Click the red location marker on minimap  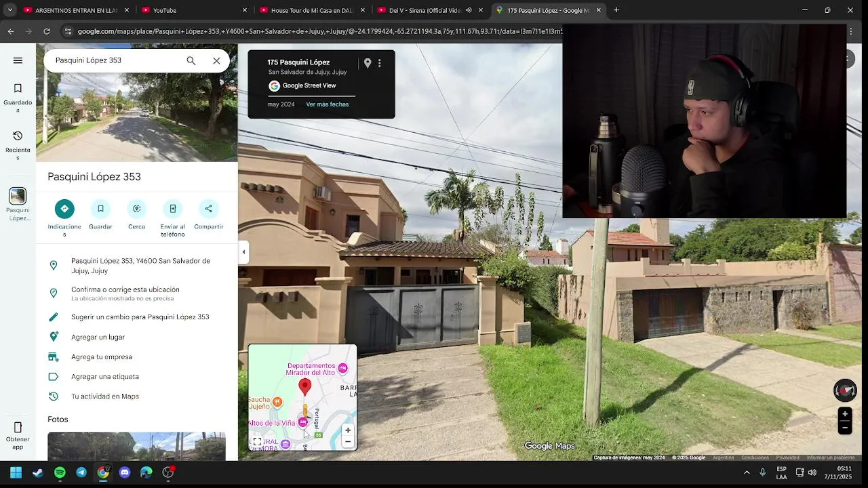(304, 388)
